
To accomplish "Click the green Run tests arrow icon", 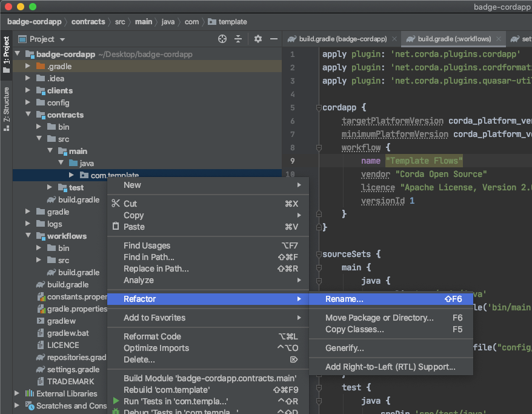I will [x=116, y=401].
